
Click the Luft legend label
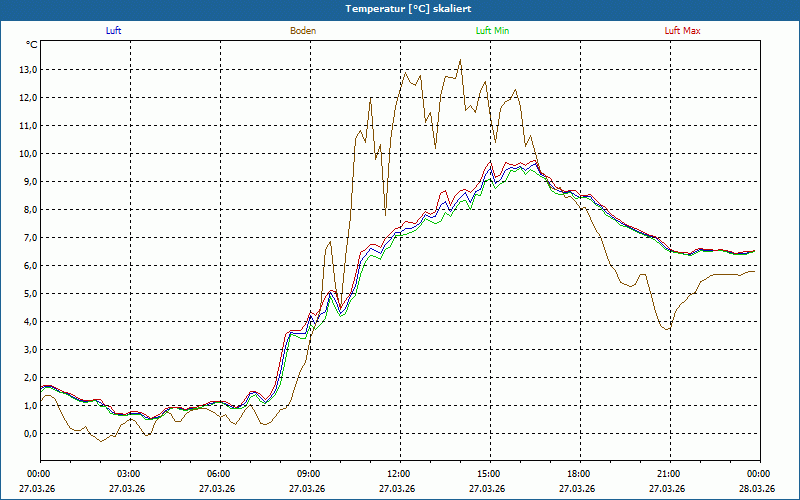point(114,31)
